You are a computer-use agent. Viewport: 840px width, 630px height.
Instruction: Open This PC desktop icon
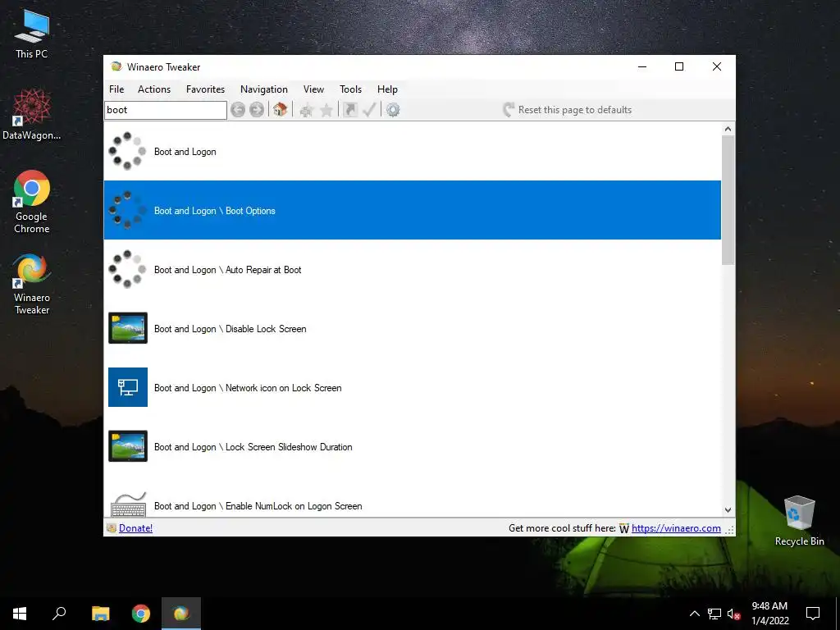click(x=32, y=34)
